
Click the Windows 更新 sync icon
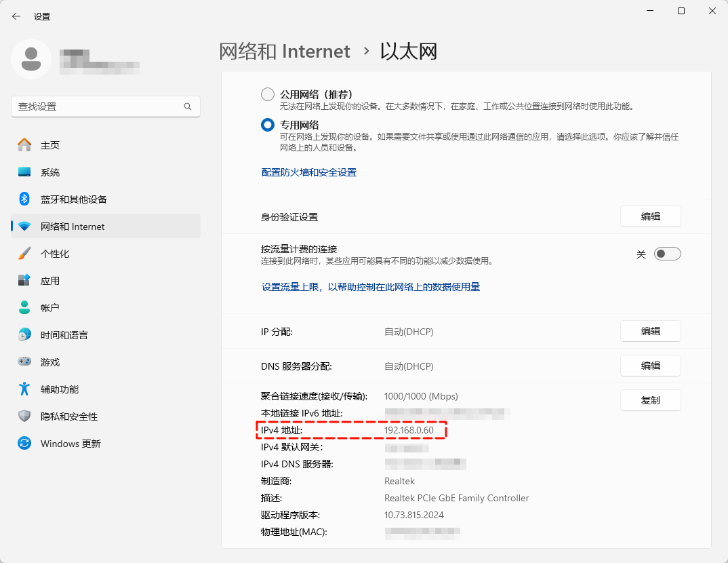tap(24, 444)
